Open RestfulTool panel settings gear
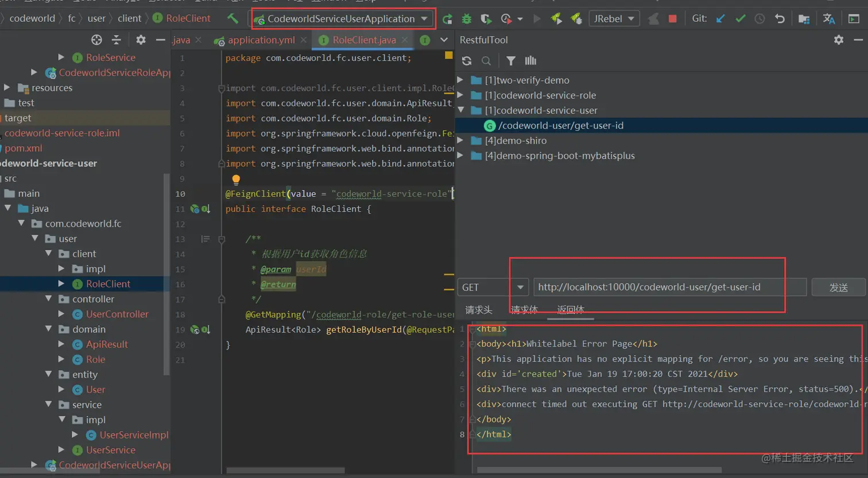868x478 pixels. click(839, 40)
